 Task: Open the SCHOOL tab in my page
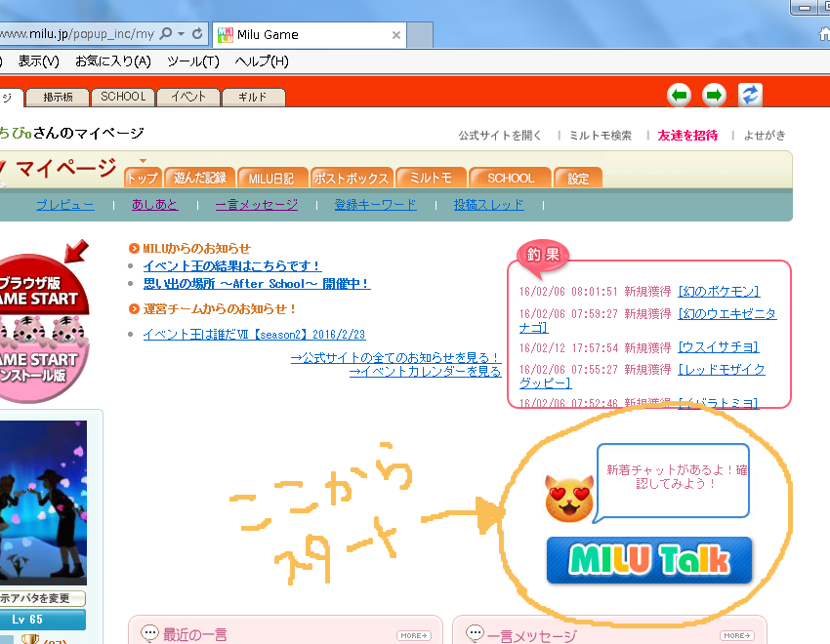pyautogui.click(x=511, y=178)
